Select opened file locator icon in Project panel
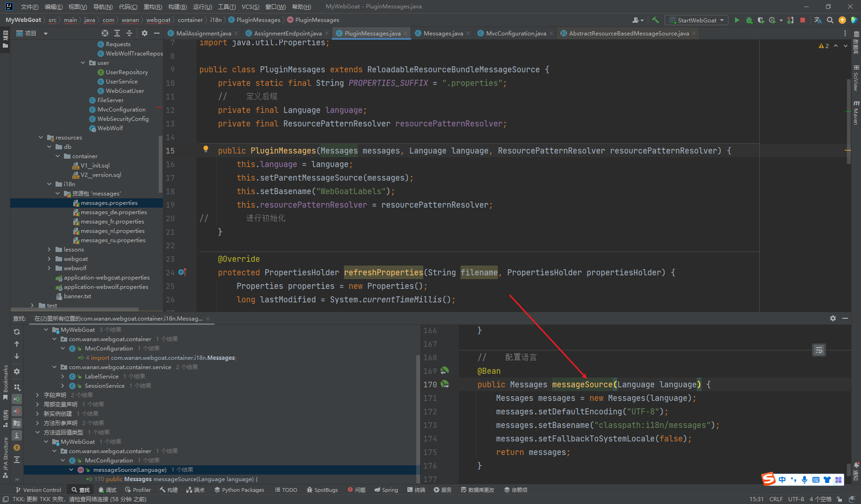 tap(105, 33)
